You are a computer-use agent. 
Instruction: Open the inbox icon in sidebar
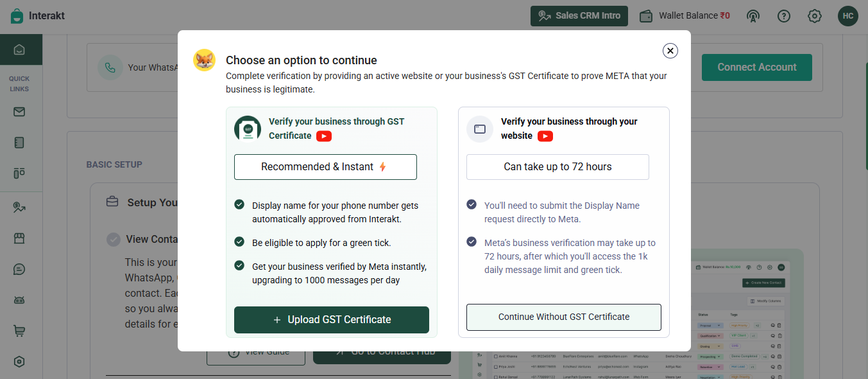pyautogui.click(x=19, y=49)
